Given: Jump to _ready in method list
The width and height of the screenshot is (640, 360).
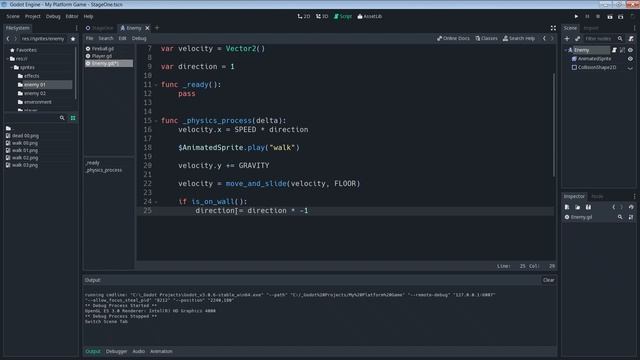Looking at the screenshot, I should 93,163.
